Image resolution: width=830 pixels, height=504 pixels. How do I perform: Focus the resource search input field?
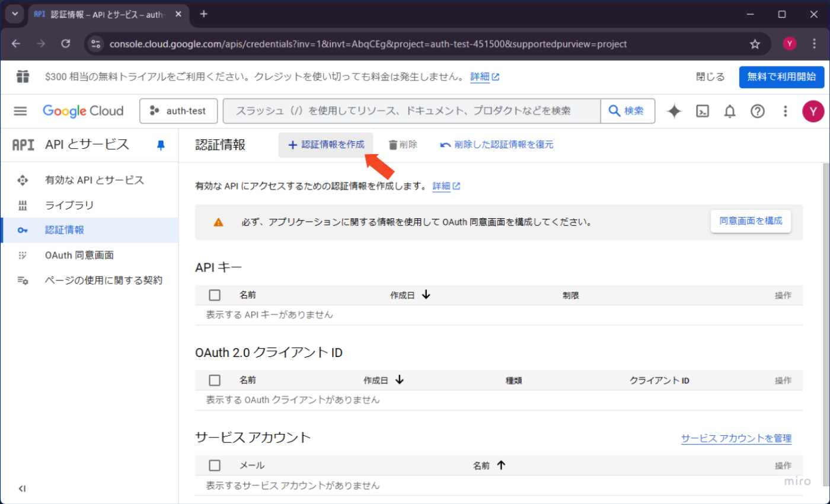pos(412,111)
